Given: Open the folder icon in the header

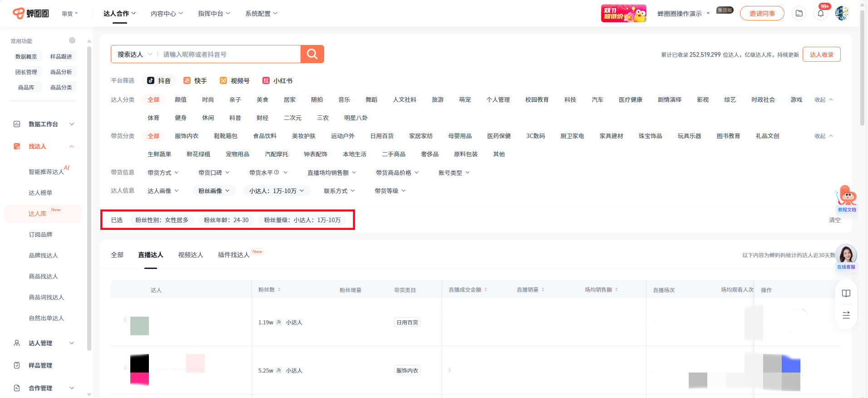Looking at the screenshot, I should pyautogui.click(x=799, y=14).
